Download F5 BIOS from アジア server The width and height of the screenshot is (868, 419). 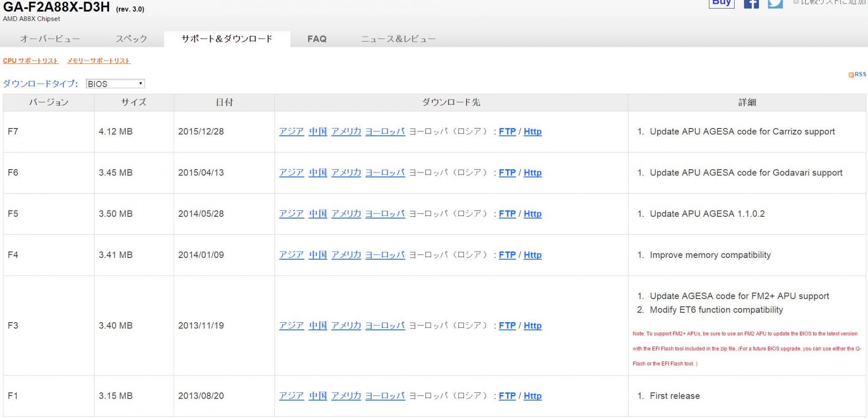click(292, 214)
